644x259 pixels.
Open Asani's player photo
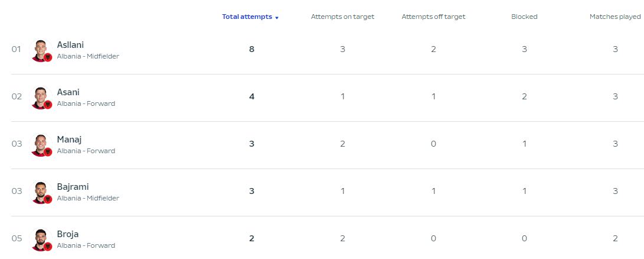tap(40, 98)
